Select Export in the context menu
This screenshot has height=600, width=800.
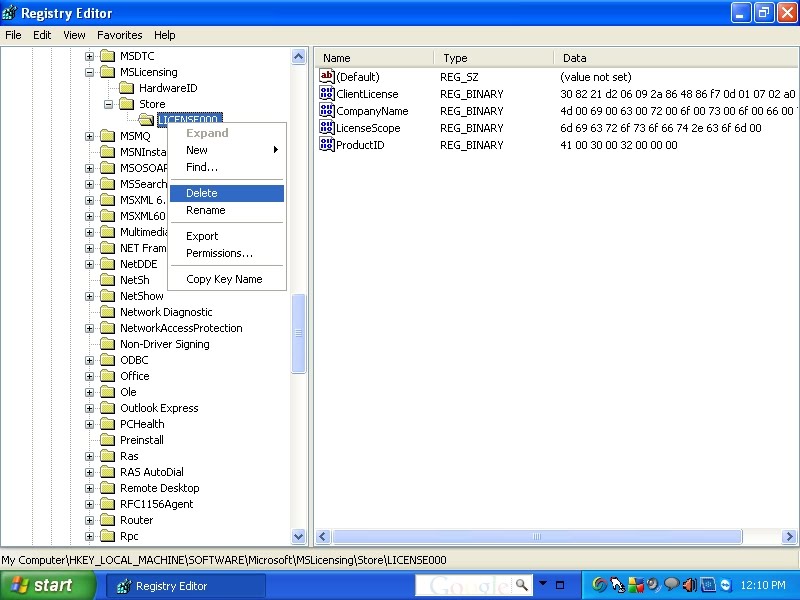227,236
